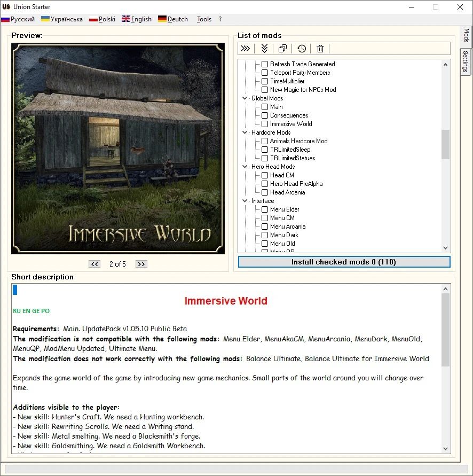Click the triple right-arrow toolbar icon
The image size is (473, 476).
coord(246,49)
